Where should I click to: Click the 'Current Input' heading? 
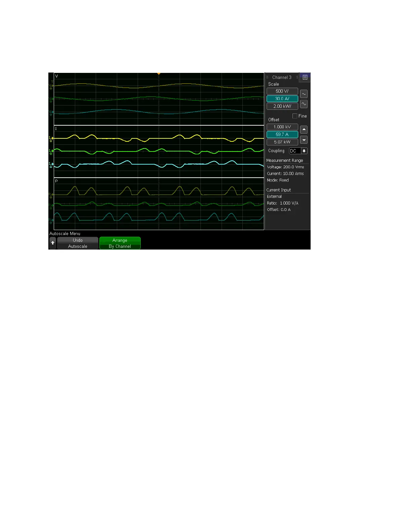click(279, 190)
